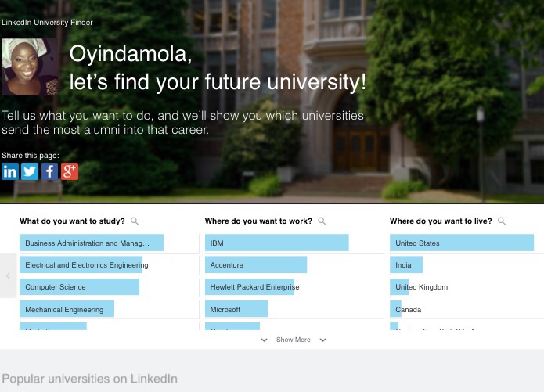
Task: Expand list with right Show More chevron
Action: (322, 340)
